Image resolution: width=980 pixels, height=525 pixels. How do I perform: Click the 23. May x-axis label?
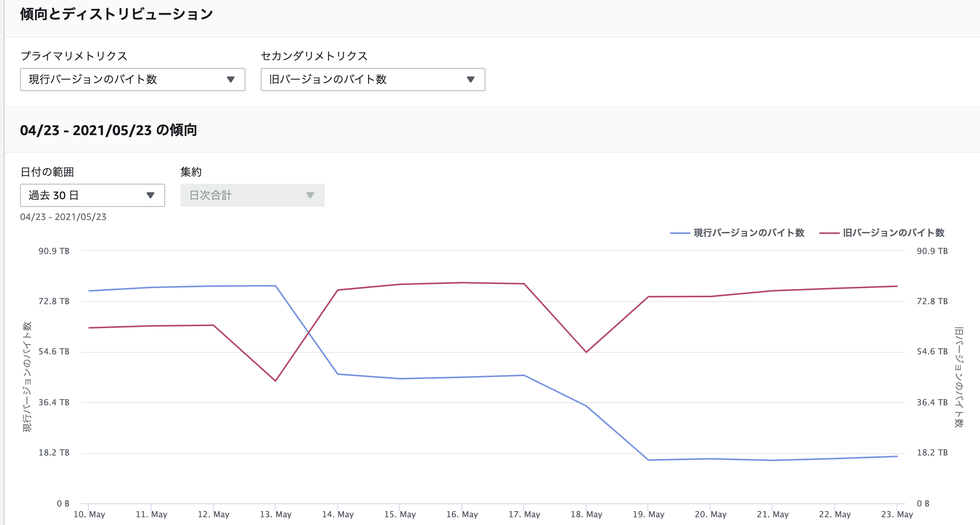pyautogui.click(x=897, y=514)
